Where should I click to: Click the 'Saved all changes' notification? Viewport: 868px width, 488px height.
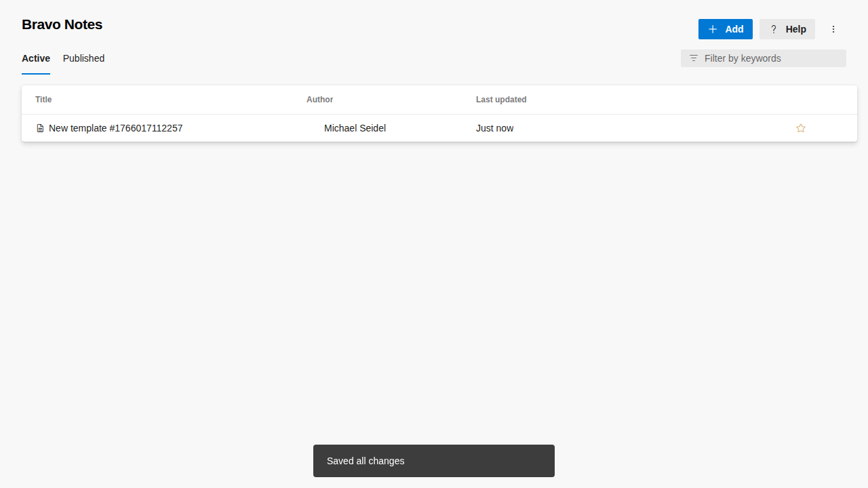click(433, 461)
